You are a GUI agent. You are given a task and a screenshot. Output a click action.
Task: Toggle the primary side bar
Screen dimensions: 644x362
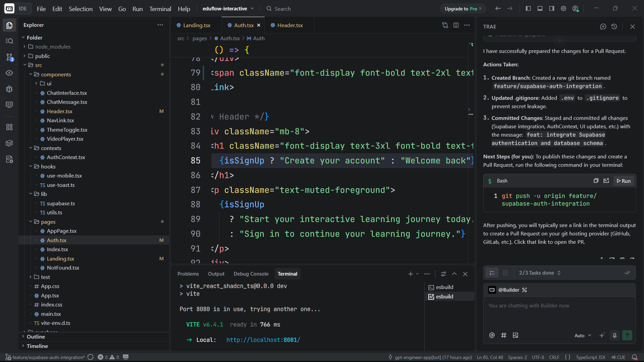[x=528, y=9]
